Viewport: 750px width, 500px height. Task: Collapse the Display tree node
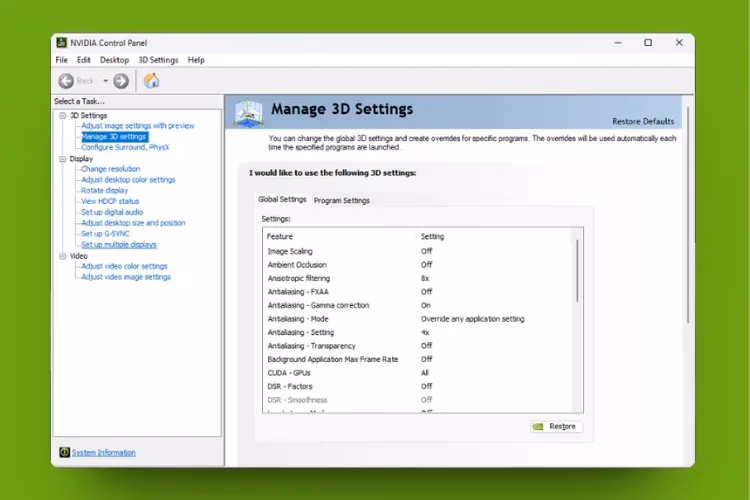[63, 159]
